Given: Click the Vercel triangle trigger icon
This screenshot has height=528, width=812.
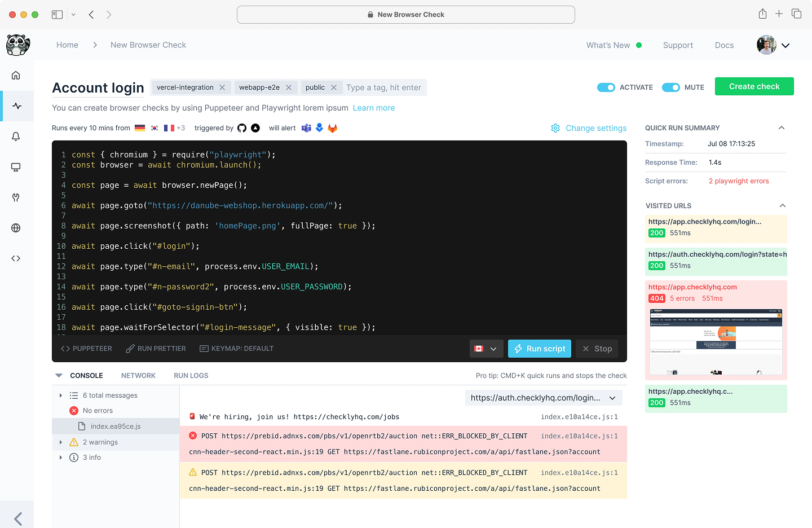Looking at the screenshot, I should tap(255, 128).
